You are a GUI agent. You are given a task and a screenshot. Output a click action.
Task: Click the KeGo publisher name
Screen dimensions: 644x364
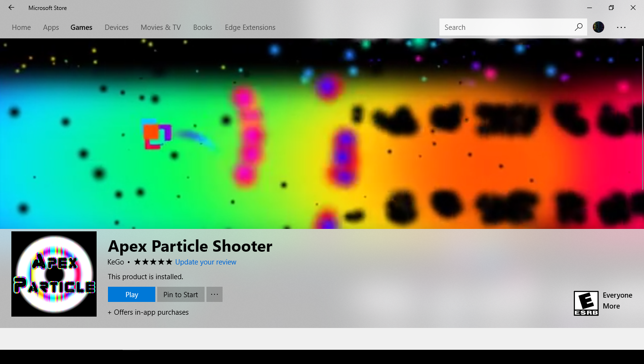click(x=116, y=262)
